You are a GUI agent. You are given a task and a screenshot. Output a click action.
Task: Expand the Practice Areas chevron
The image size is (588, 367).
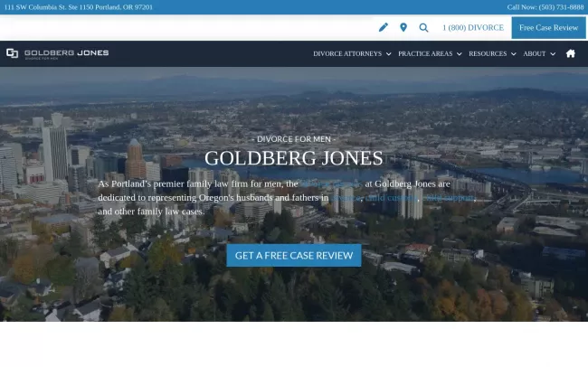[459, 54]
